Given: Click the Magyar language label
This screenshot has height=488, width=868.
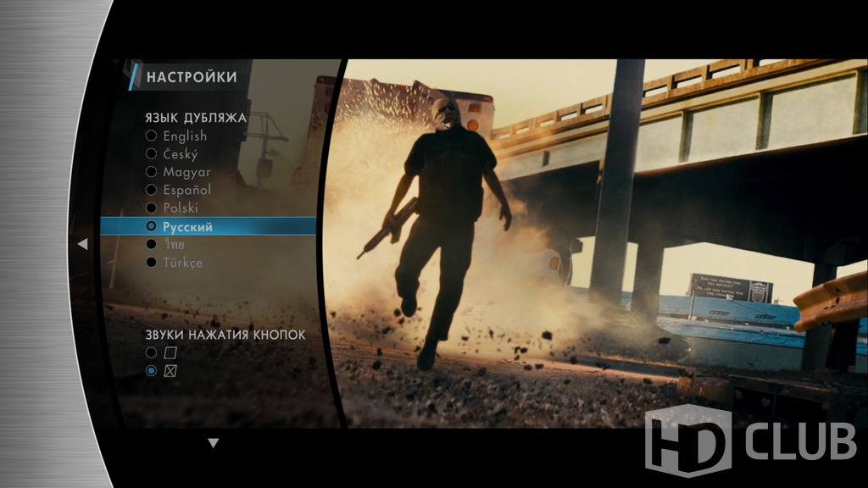Looking at the screenshot, I should click(186, 172).
